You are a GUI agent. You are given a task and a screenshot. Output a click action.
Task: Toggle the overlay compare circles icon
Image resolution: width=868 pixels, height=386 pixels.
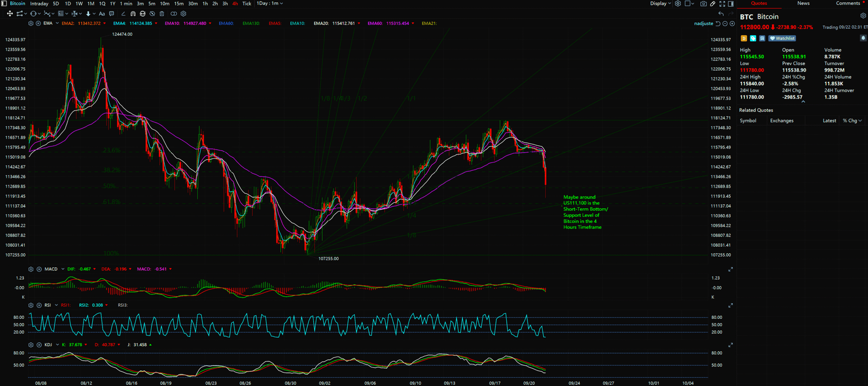(x=174, y=14)
